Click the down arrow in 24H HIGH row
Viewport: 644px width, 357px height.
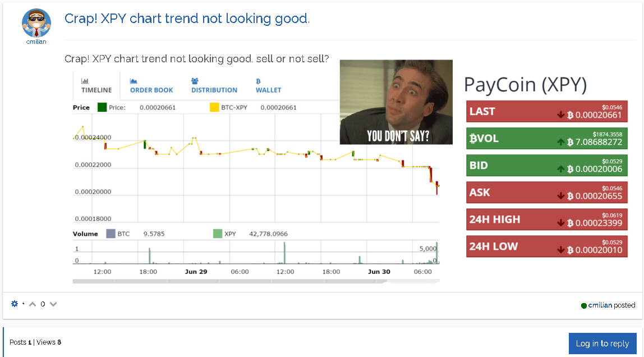(560, 223)
